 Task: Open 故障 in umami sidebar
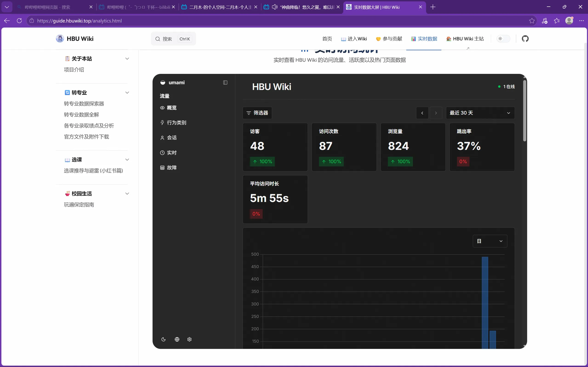168,168
